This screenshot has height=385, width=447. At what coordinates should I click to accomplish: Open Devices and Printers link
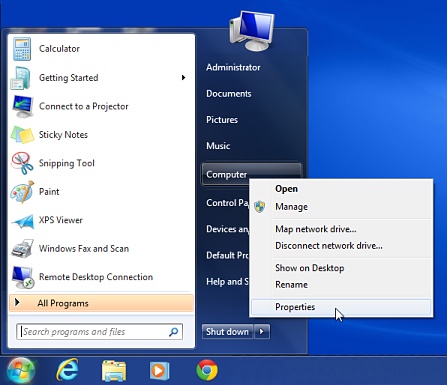point(227,229)
